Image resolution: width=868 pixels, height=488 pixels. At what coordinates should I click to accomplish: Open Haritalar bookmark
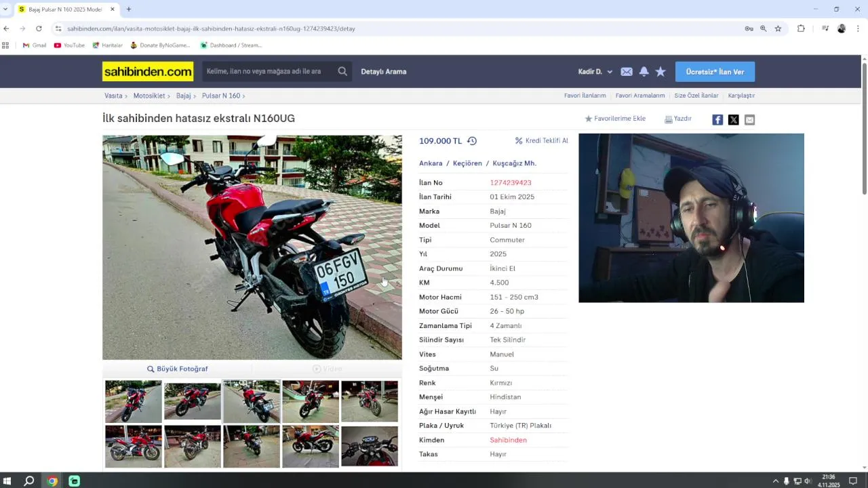click(107, 45)
